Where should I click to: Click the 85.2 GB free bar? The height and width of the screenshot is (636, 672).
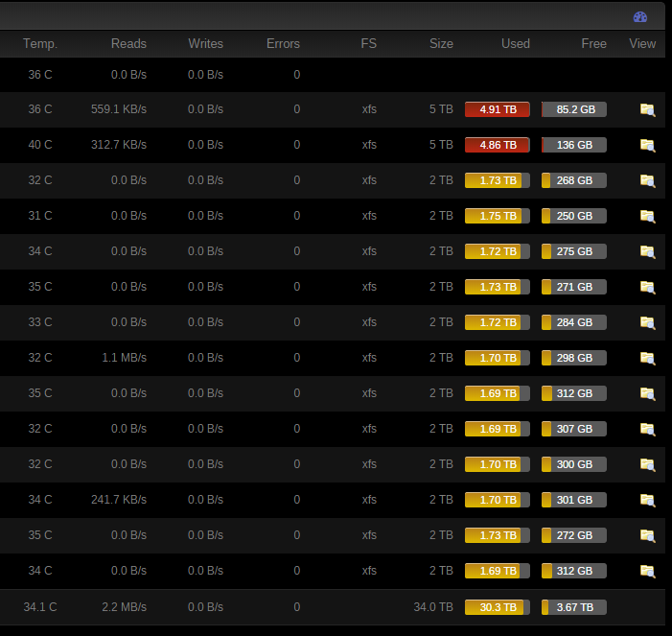tap(574, 109)
